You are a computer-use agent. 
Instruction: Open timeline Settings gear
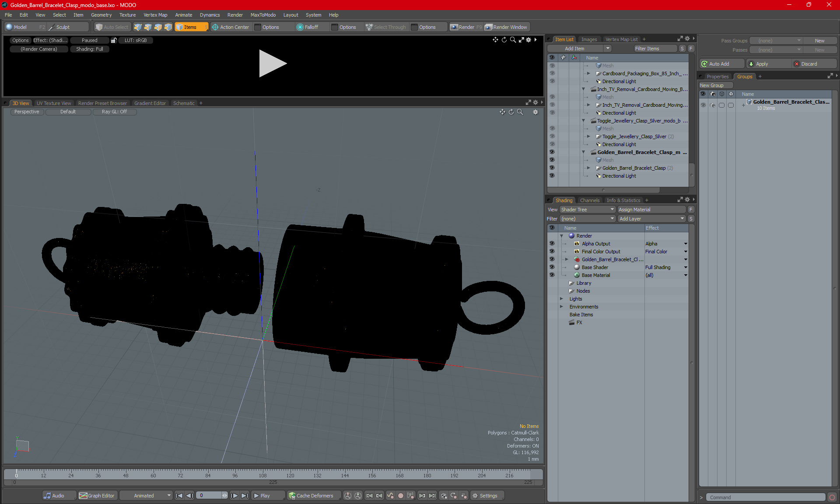(x=485, y=496)
